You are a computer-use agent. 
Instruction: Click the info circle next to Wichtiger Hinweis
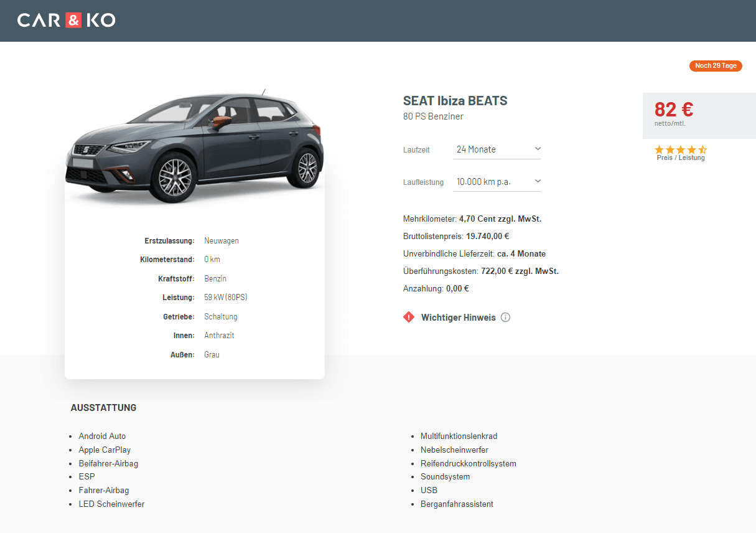pyautogui.click(x=505, y=318)
